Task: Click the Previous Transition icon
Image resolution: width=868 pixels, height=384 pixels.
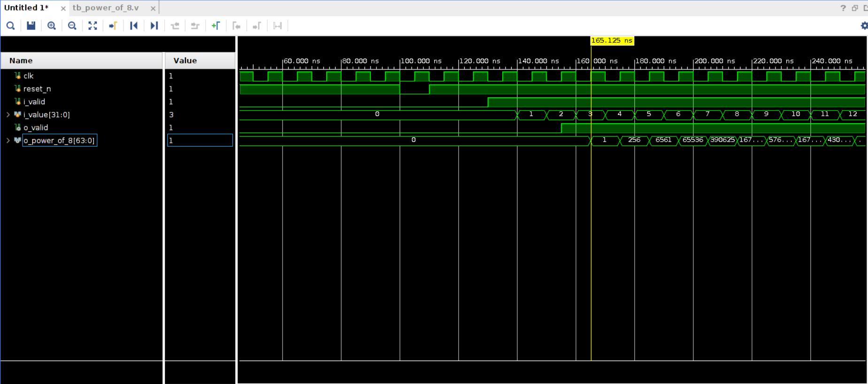Action: 175,26
